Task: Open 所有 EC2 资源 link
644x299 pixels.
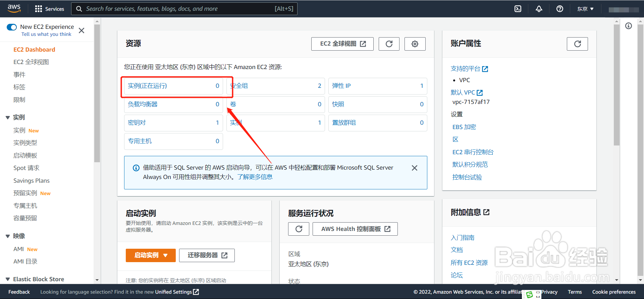Action: coord(469,263)
